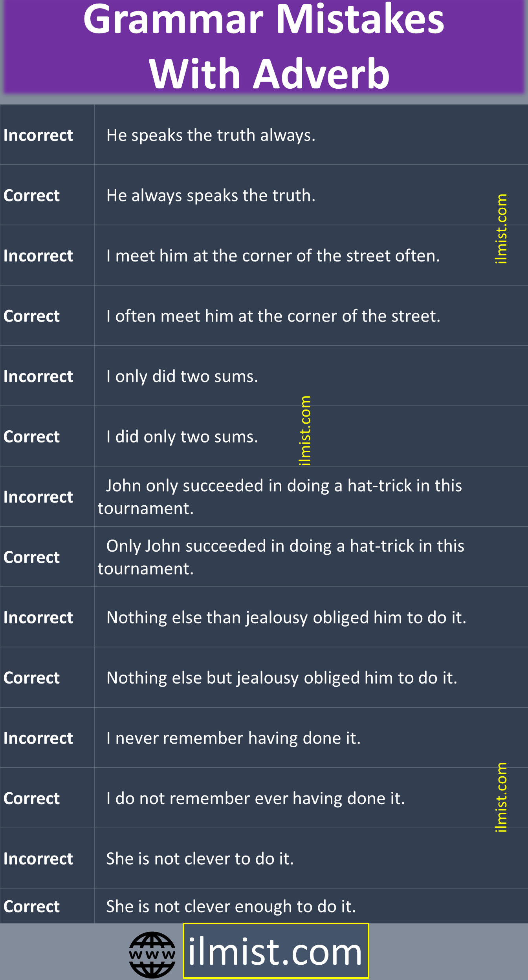Click the vertical ilmist.com watermark beside 'two sums'

coord(305,431)
